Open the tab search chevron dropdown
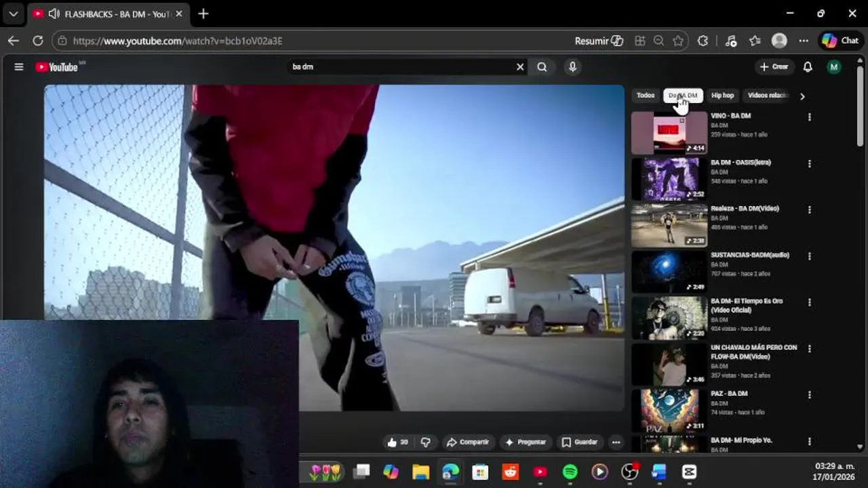Image resolution: width=868 pixels, height=488 pixels. 13,14
